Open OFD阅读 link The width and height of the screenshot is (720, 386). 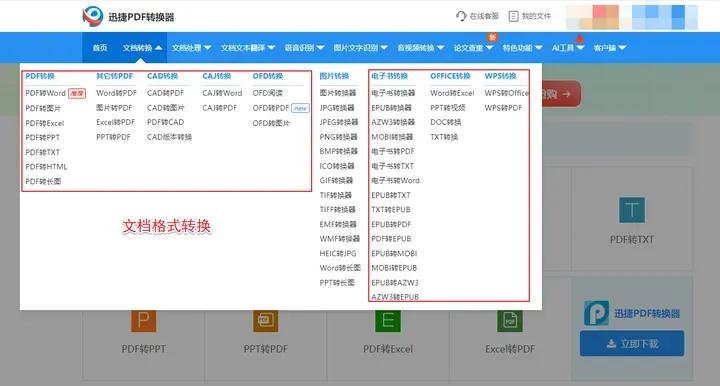tap(268, 93)
